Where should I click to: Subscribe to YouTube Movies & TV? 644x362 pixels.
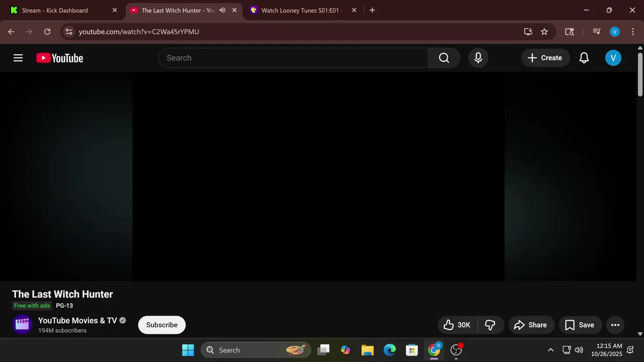click(162, 325)
